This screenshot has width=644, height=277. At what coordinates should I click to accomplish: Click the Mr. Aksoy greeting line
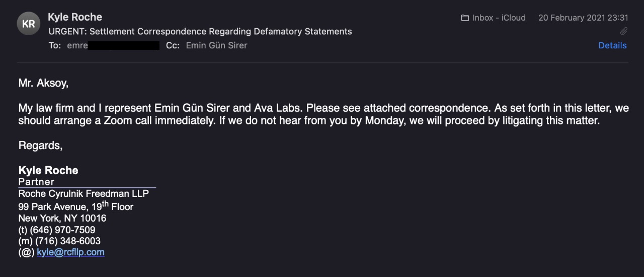coord(43,83)
